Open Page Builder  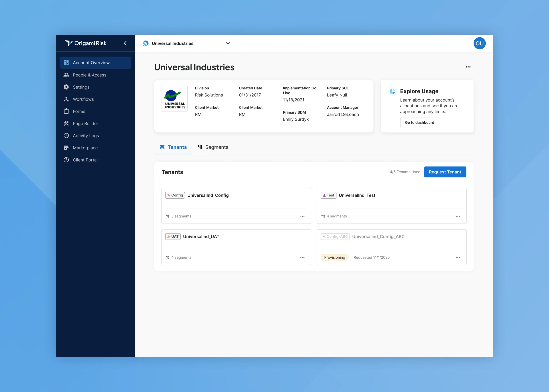(x=95, y=123)
